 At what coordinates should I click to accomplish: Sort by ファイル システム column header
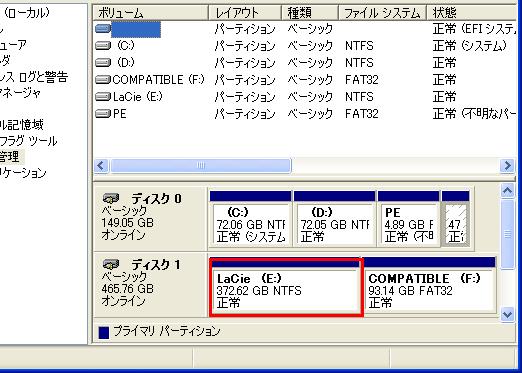382,13
